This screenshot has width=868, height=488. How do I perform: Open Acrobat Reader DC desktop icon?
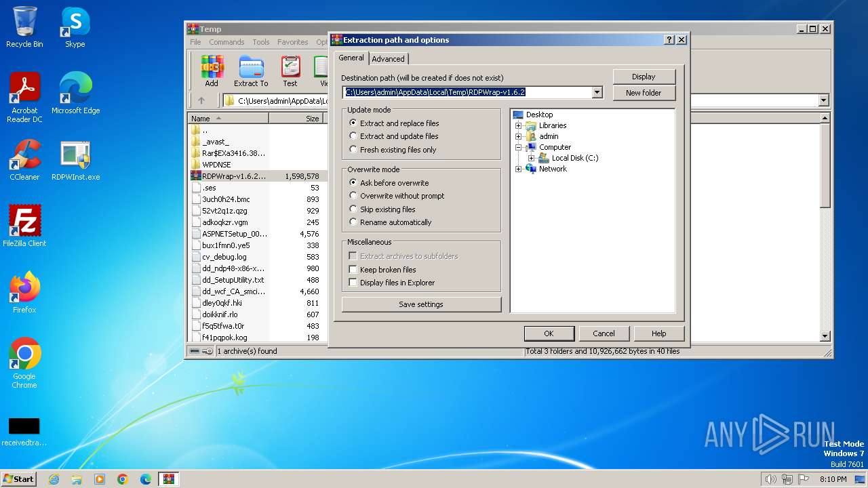[24, 98]
